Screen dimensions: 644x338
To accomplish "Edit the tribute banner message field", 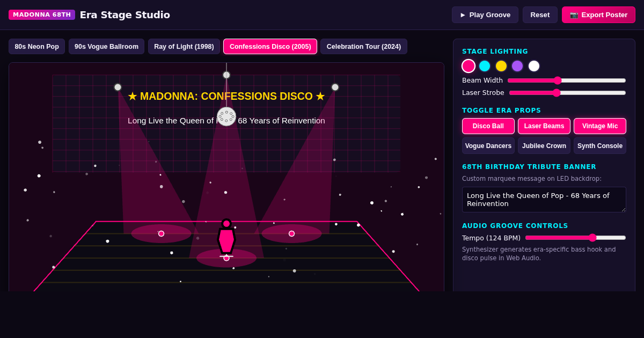I will point(544,200).
